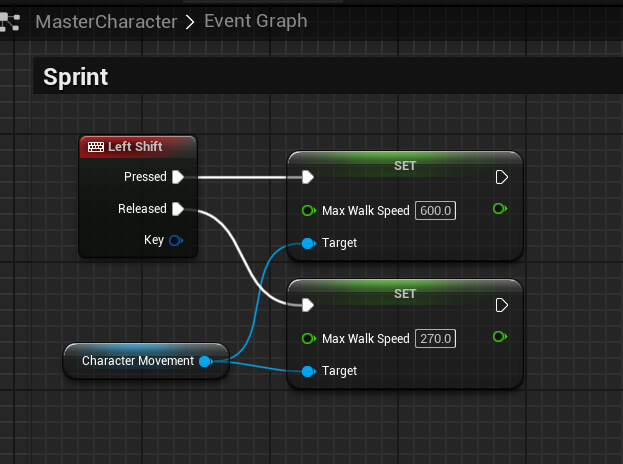Click the Character Movement output pin
Image resolution: width=623 pixels, height=464 pixels.
[206, 361]
